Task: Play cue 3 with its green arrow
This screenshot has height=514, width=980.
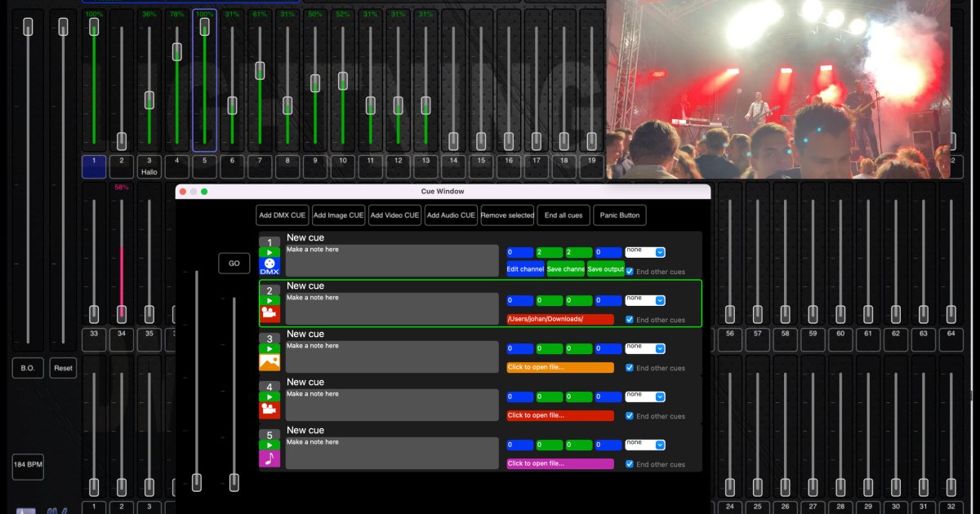Action: click(269, 349)
